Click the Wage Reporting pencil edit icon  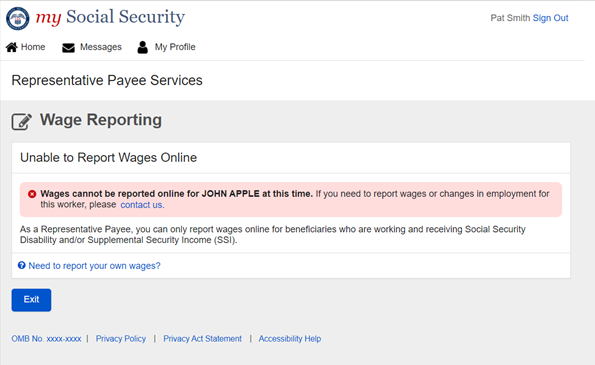click(22, 121)
